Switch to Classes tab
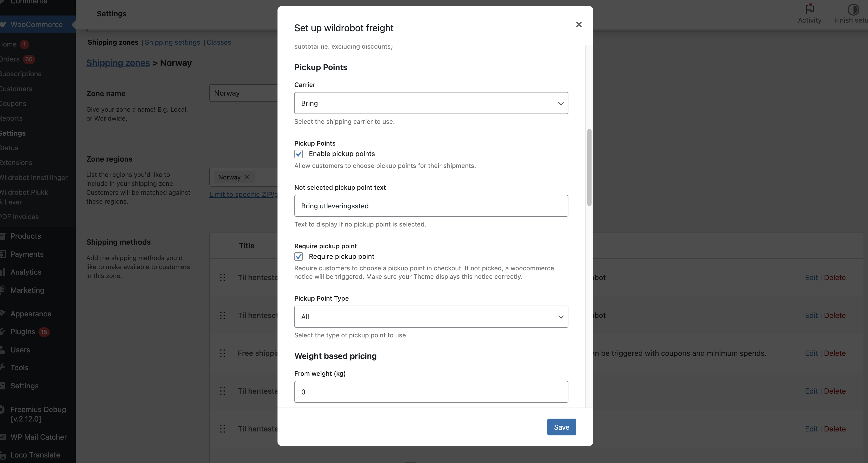 (219, 42)
